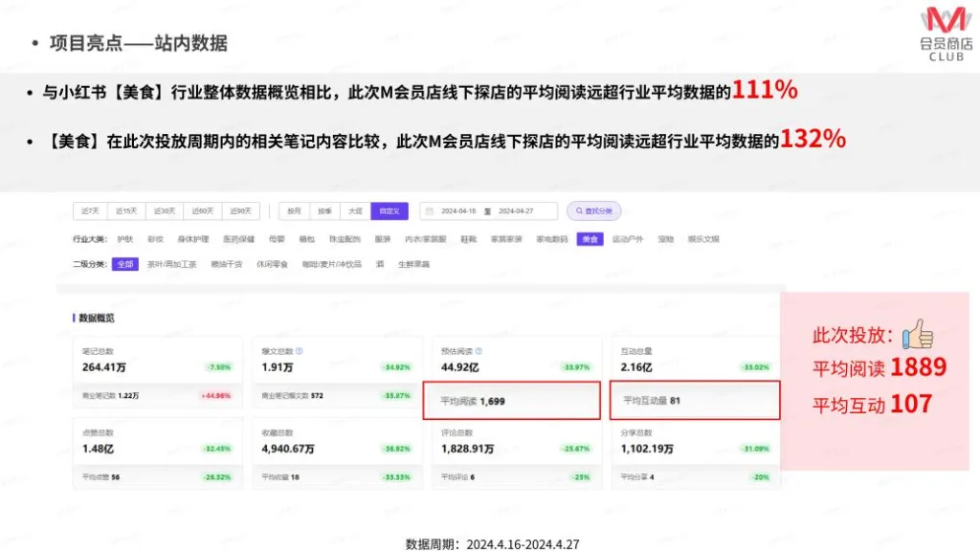Choose the 护肤 industry category
The image size is (980, 552).
coord(125,239)
